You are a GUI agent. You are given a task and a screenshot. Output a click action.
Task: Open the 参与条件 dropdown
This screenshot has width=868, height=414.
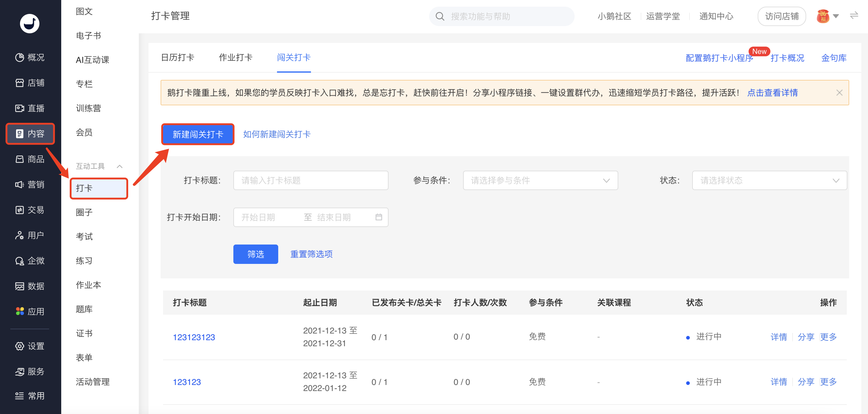tap(540, 180)
